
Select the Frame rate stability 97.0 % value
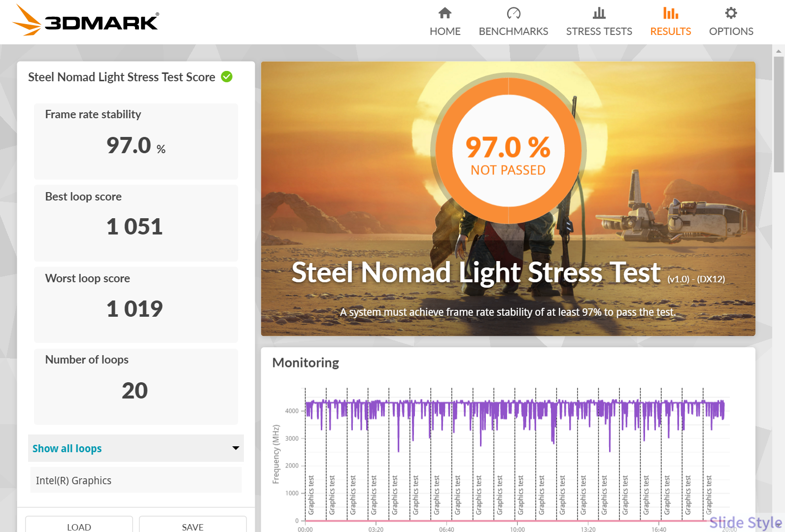point(136,145)
